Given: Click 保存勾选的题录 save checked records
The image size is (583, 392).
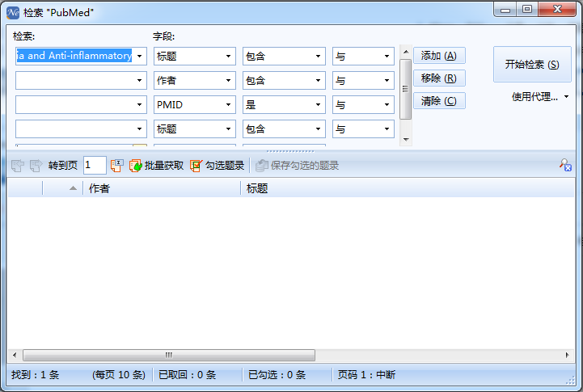Looking at the screenshot, I should point(297,166).
